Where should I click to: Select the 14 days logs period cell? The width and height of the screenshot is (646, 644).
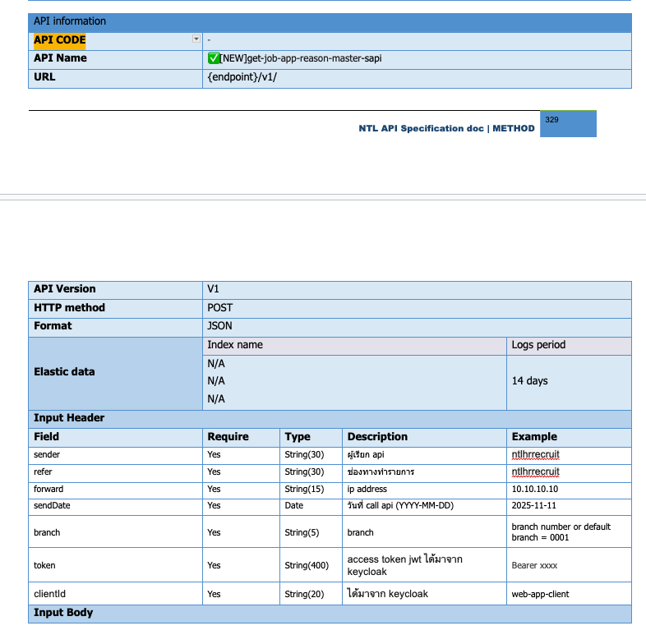click(529, 381)
